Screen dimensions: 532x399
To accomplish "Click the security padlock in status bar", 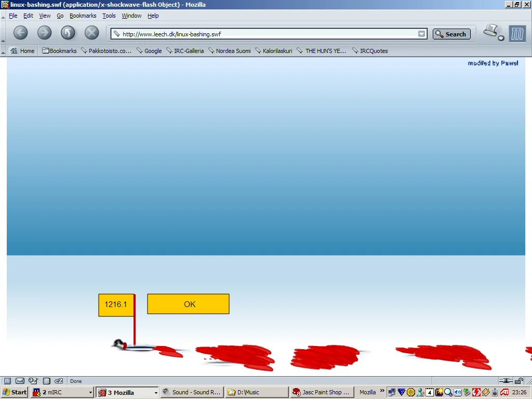I will 519,381.
